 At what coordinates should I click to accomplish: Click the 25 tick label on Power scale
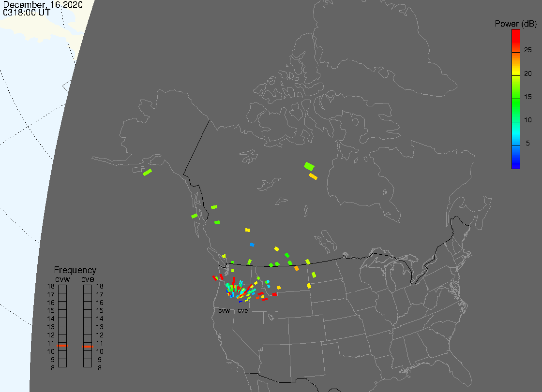527,50
